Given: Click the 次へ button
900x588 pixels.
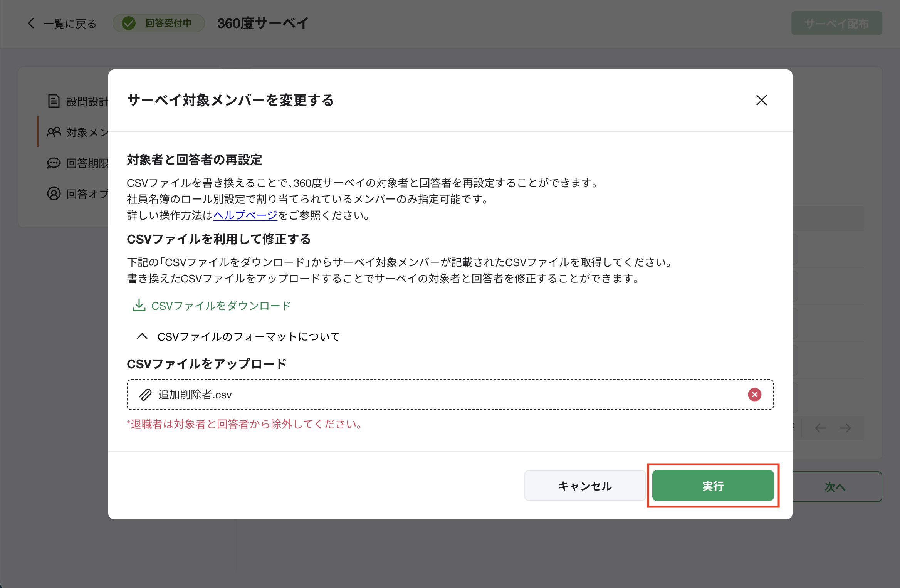Looking at the screenshot, I should coord(835,486).
